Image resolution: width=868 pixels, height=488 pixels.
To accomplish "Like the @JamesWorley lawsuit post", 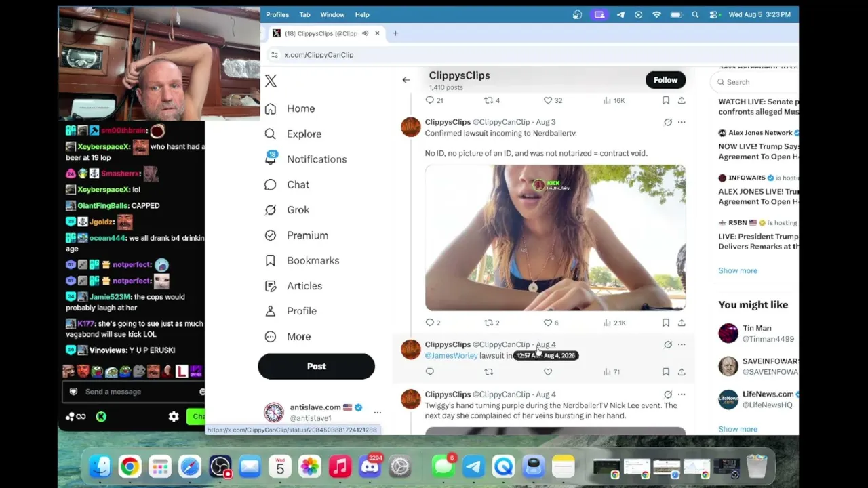I will click(x=548, y=371).
